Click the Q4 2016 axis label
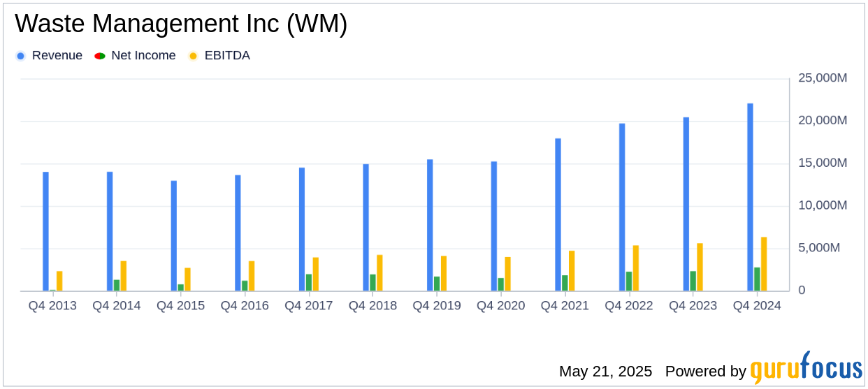This screenshot has height=389, width=868. (x=245, y=306)
